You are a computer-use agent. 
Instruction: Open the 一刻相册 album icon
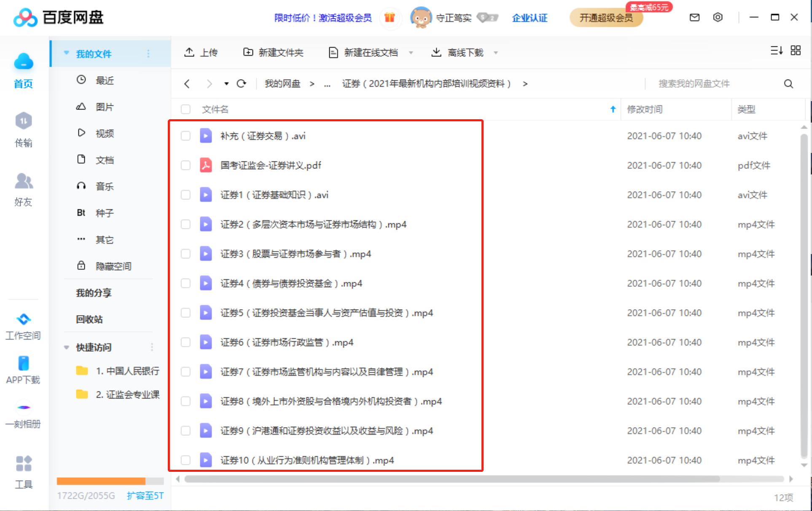[24, 407]
